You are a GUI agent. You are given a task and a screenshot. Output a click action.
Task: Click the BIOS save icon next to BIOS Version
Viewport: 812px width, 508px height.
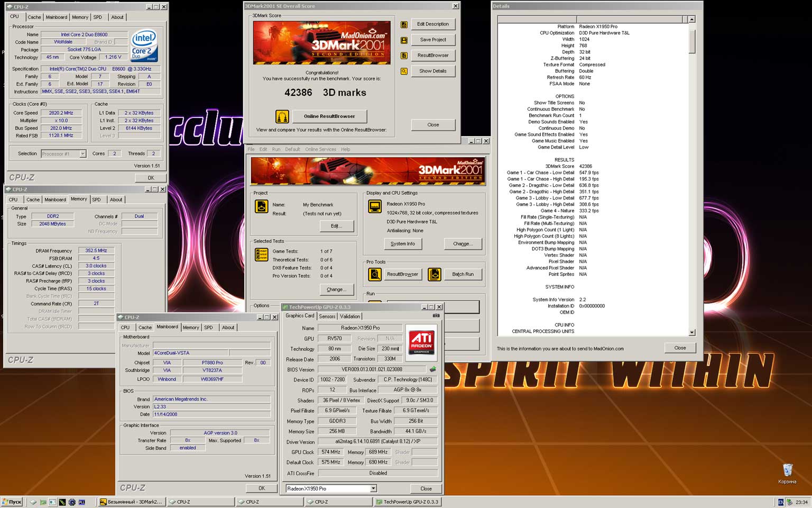tap(433, 369)
